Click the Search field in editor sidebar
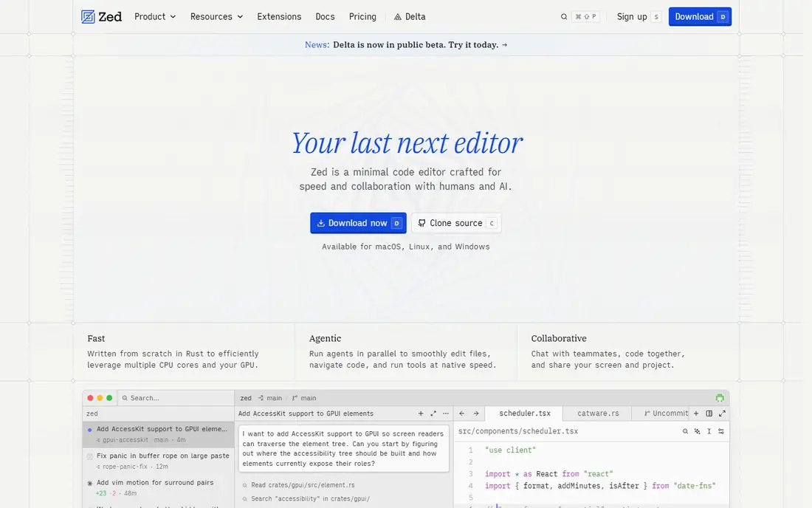Viewport: 812px width, 508px height. click(176, 398)
